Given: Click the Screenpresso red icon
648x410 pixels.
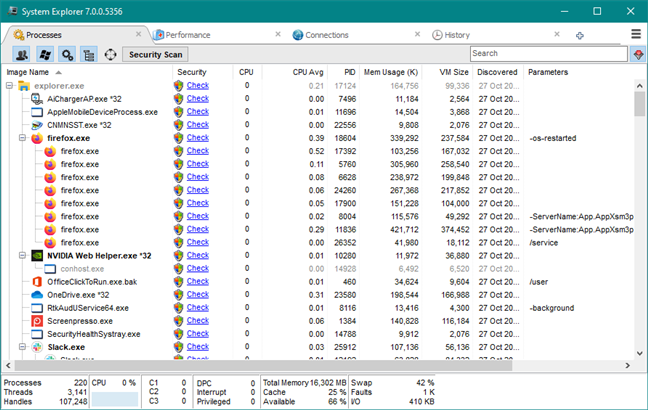Looking at the screenshot, I should (37, 321).
